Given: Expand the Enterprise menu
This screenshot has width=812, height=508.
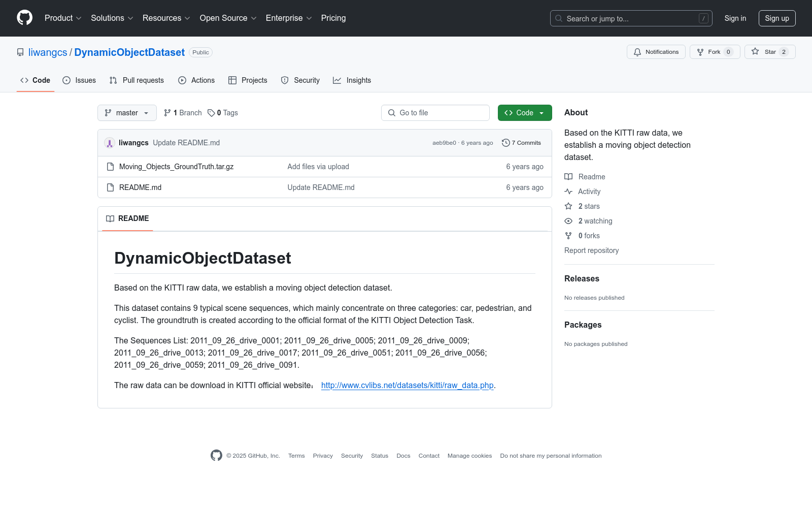Looking at the screenshot, I should click(x=289, y=18).
